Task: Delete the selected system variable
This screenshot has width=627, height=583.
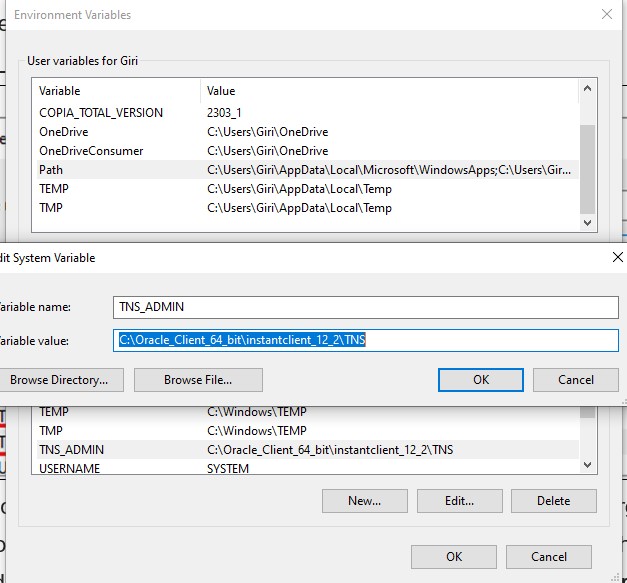Action: tap(553, 500)
